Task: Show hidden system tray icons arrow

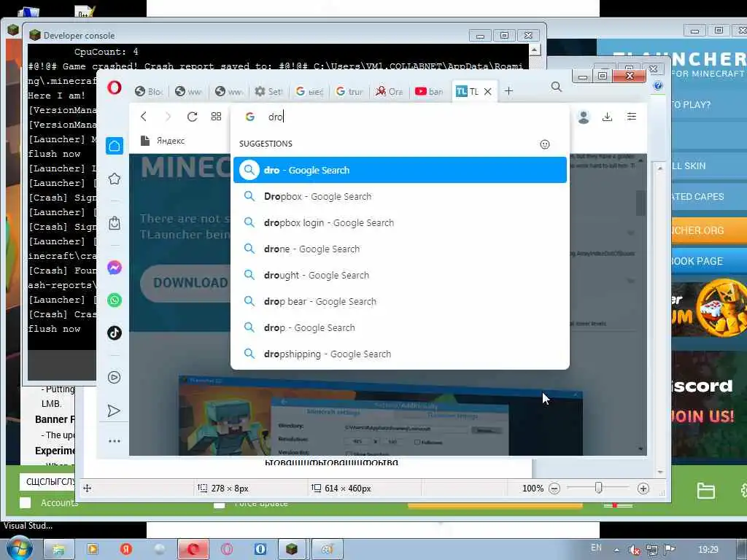Action: pyautogui.click(x=616, y=550)
